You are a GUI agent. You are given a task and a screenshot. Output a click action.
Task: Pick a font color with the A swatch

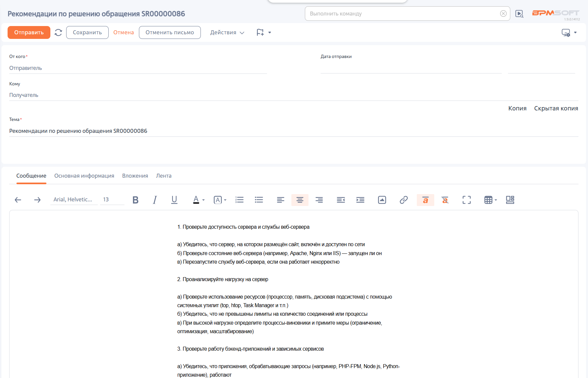pyautogui.click(x=196, y=200)
